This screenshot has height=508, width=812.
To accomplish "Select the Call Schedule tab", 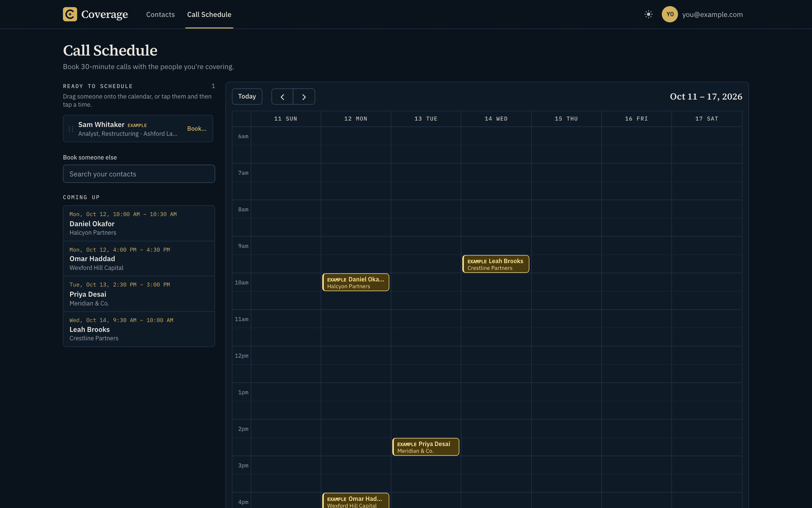I will pyautogui.click(x=209, y=15).
